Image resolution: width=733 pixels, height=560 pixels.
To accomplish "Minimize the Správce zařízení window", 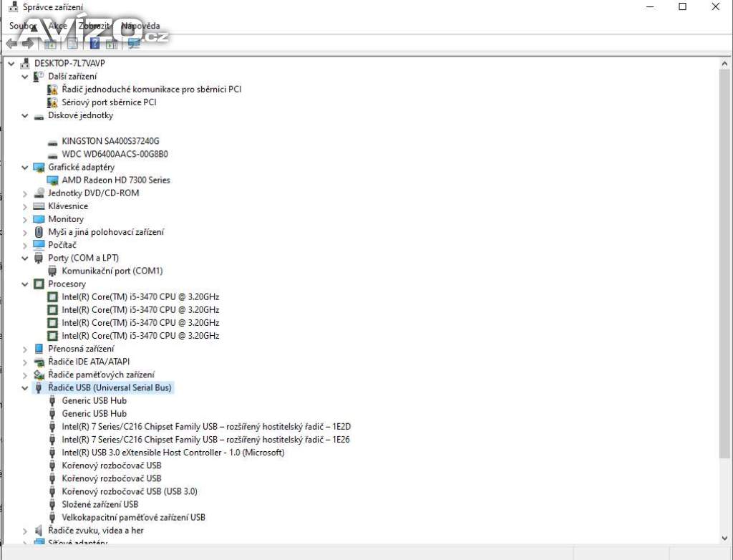I will coord(650,6).
